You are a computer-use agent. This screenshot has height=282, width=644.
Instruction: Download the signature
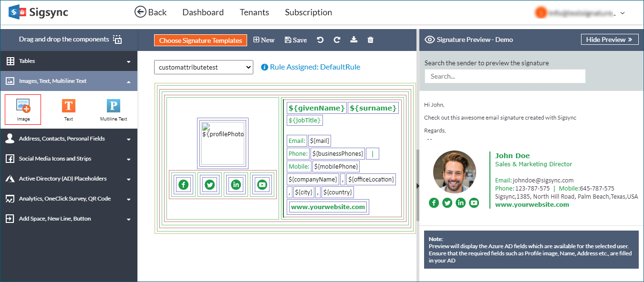353,40
